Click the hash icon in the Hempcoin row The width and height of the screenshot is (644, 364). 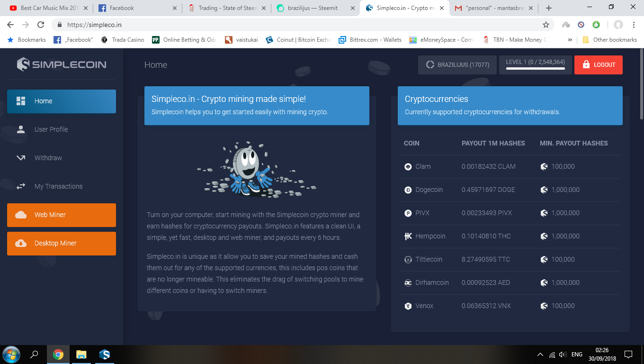(x=544, y=236)
